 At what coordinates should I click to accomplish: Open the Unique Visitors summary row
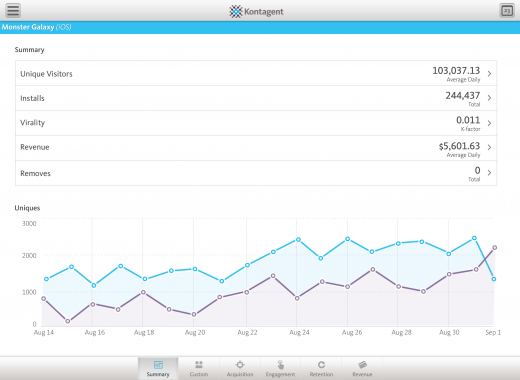pyautogui.click(x=256, y=73)
